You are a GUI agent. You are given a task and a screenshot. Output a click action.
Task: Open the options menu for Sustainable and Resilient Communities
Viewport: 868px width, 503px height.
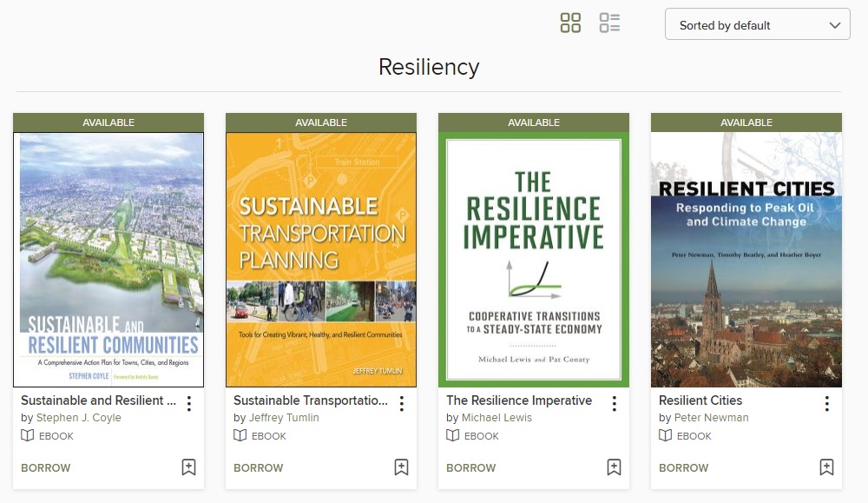pyautogui.click(x=189, y=403)
